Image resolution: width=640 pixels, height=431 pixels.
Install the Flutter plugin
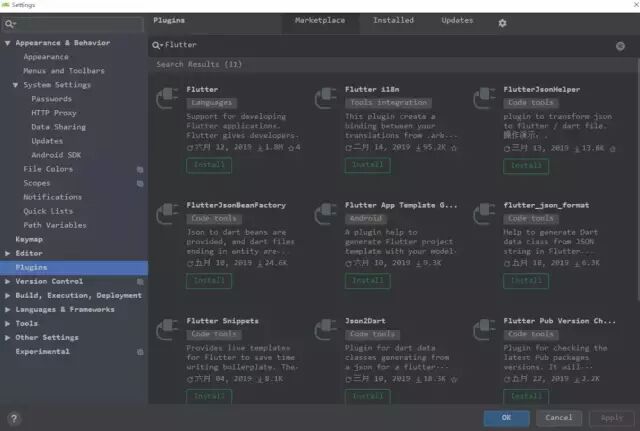(209, 165)
